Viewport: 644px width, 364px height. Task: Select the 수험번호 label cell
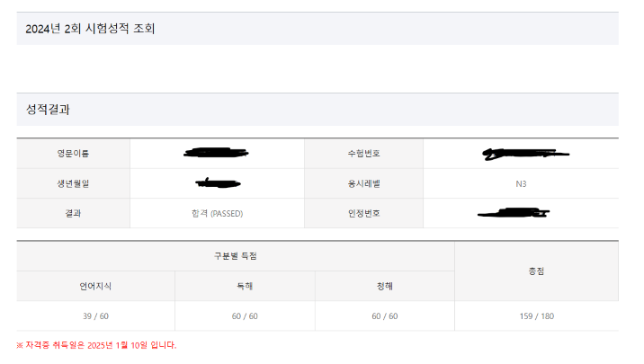point(363,154)
